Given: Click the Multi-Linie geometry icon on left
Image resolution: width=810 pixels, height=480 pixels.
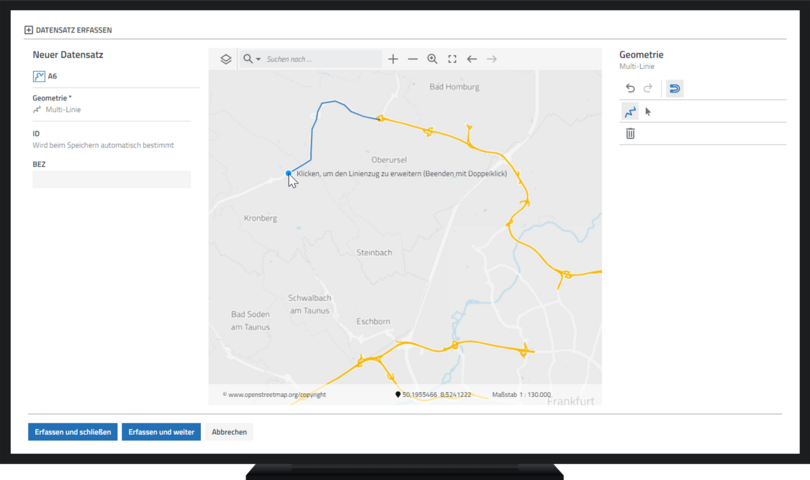Looking at the screenshot, I should pos(37,110).
